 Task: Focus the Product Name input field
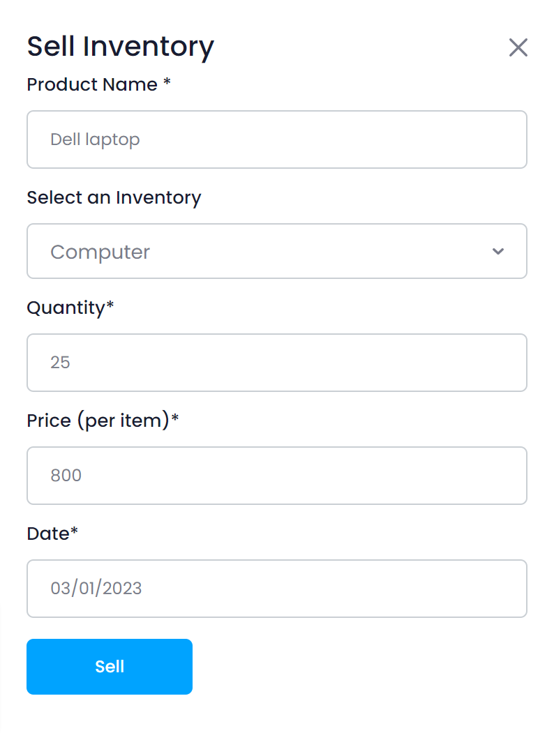[x=276, y=139]
